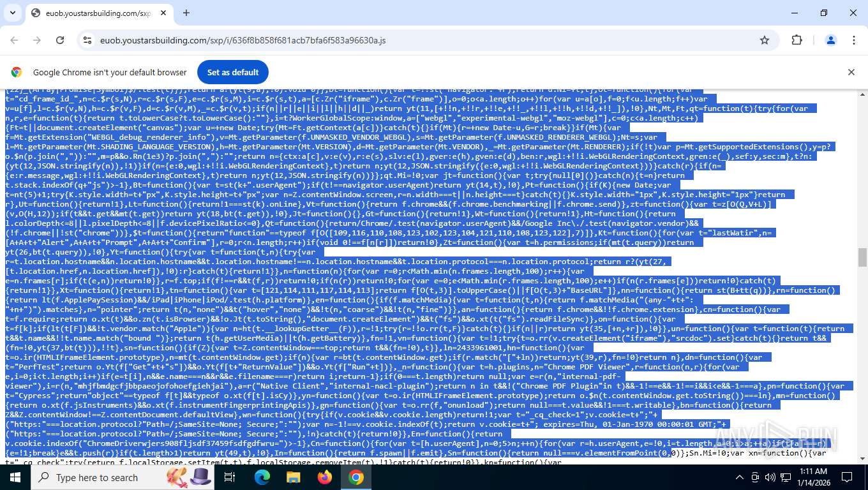The height and width of the screenshot is (490, 868).
Task: Bookmark this page with star icon
Action: (x=765, y=40)
